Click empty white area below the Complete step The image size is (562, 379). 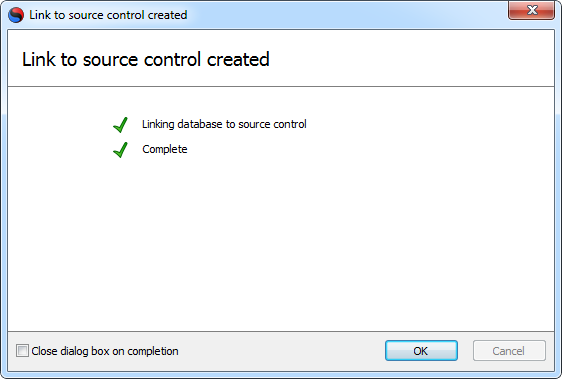click(x=281, y=244)
